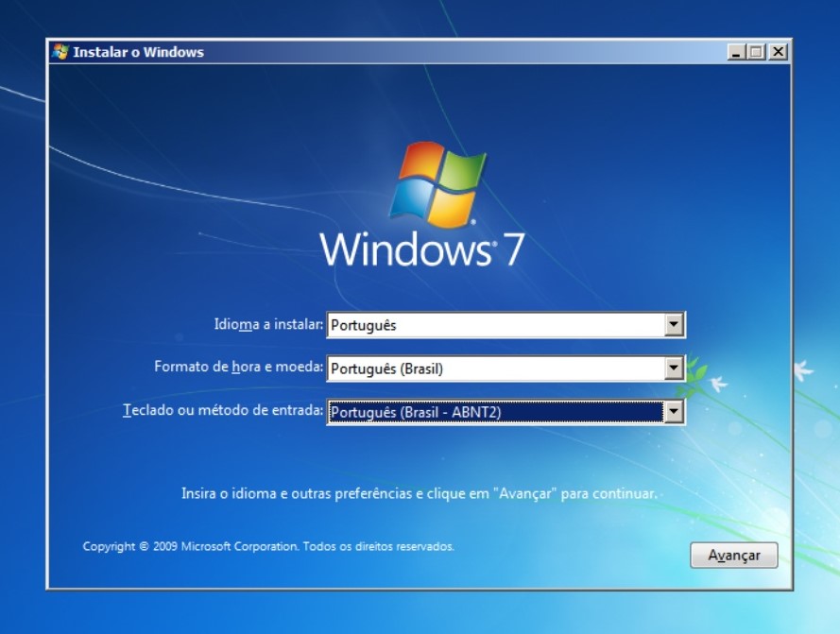Viewport: 840px width, 634px height.
Task: Click the 'Teclado ou método de entrada:' label
Action: click(x=223, y=410)
